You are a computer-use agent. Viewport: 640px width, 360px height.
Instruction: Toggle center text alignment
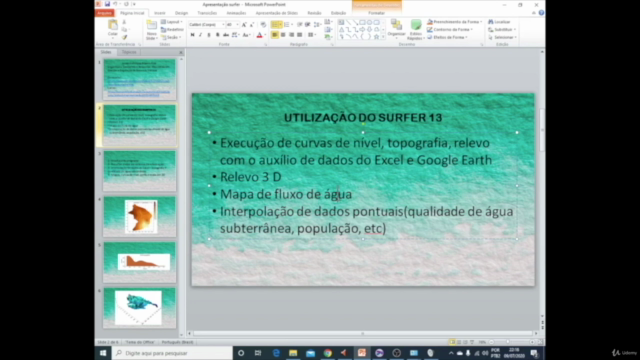coord(283,35)
